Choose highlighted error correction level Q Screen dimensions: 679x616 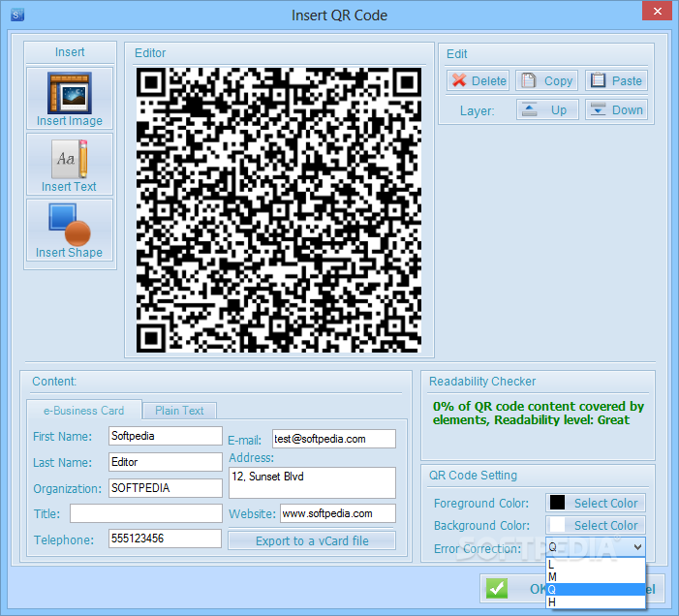pos(596,589)
